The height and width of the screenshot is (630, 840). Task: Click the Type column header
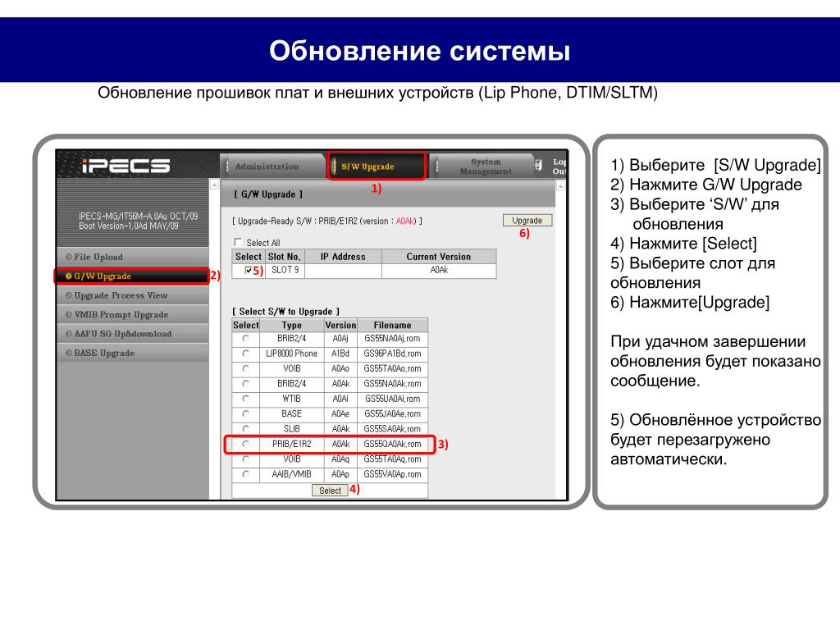pyautogui.click(x=292, y=325)
